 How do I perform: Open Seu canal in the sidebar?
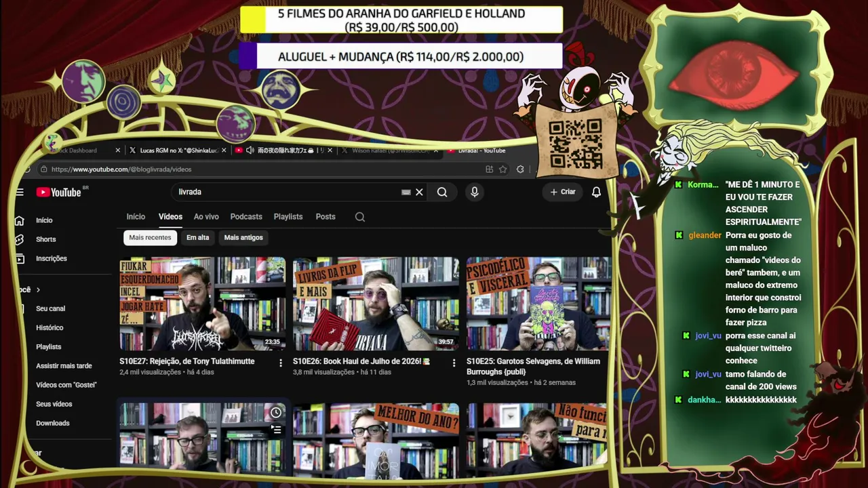[51, 309]
